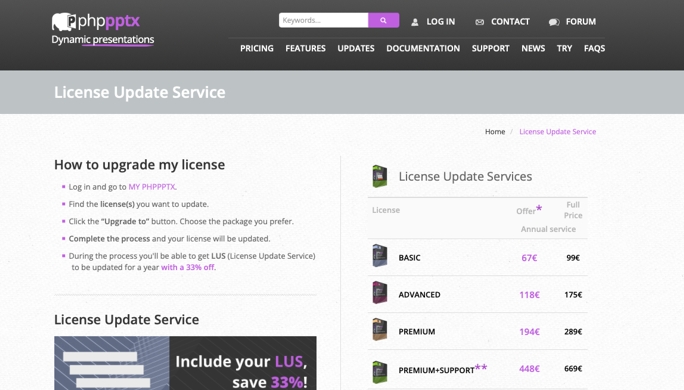Image resolution: width=684 pixels, height=390 pixels.
Task: Click the 'with a 33% off' link
Action: [x=188, y=267]
